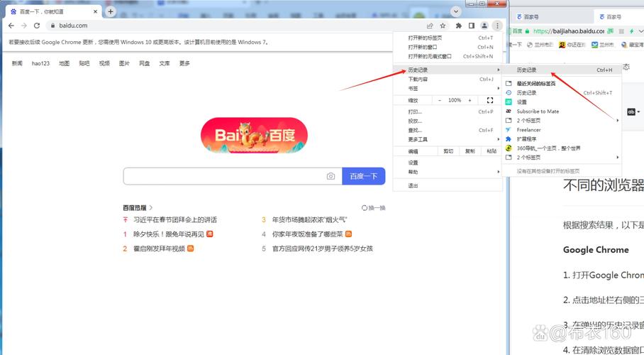This screenshot has height=355, width=644.
Task: Click 剪切 in the edit row
Action: 448,151
